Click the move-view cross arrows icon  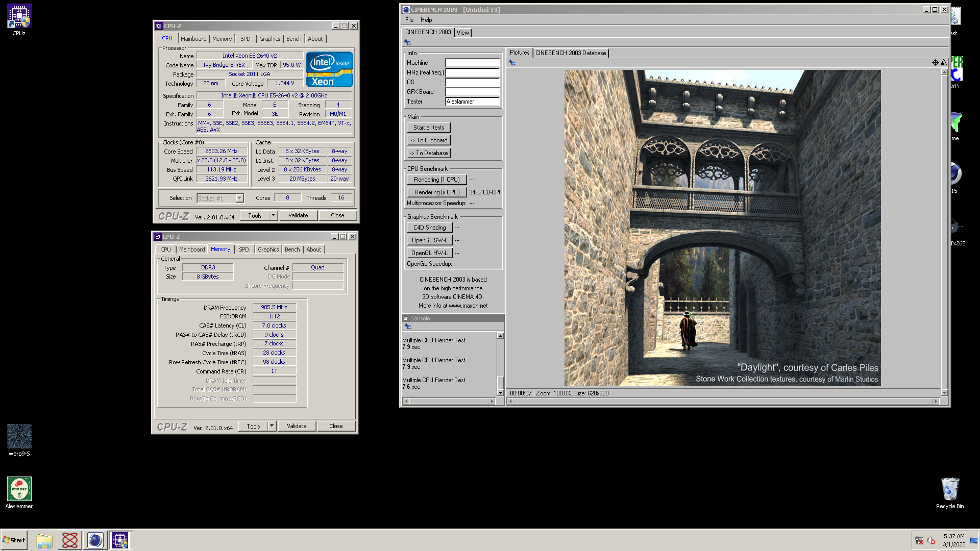pyautogui.click(x=935, y=63)
